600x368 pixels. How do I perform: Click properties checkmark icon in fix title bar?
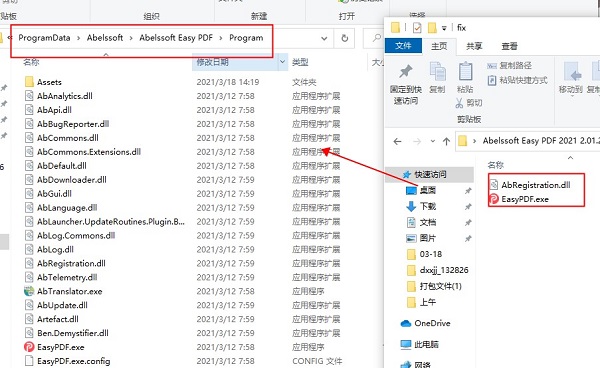[417, 28]
